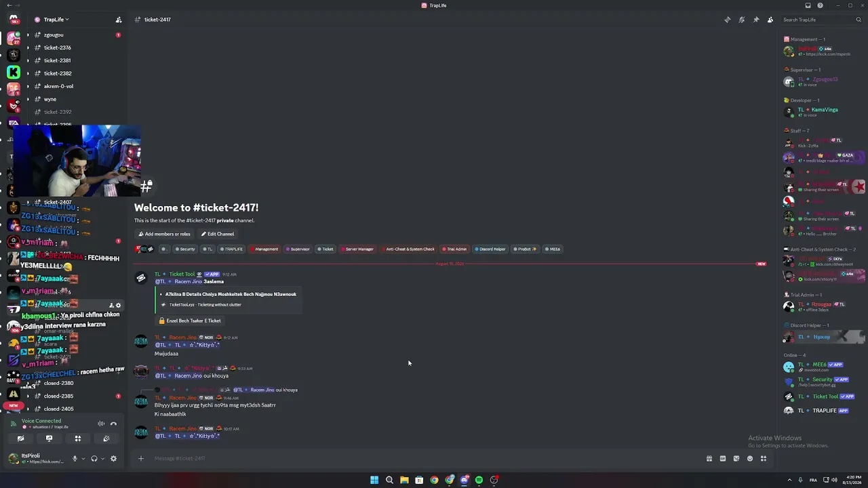Open the sticker picker
The width and height of the screenshot is (868, 488).
tap(736, 458)
